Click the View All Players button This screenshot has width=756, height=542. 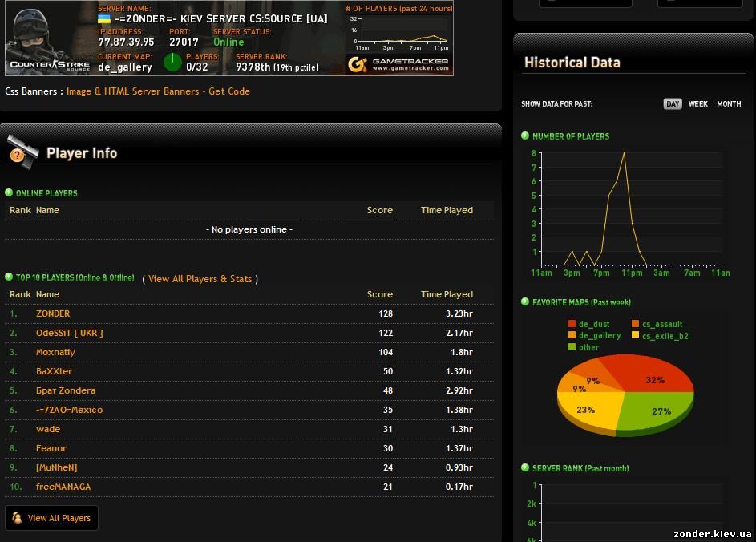tap(51, 518)
